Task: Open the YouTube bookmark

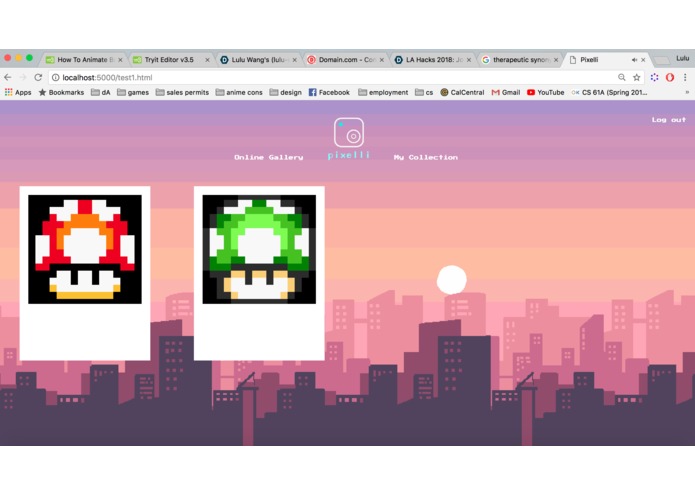Action: [x=546, y=92]
